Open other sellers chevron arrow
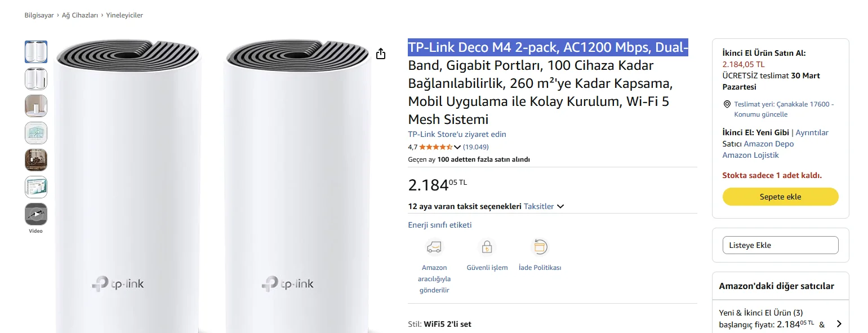 (839, 323)
